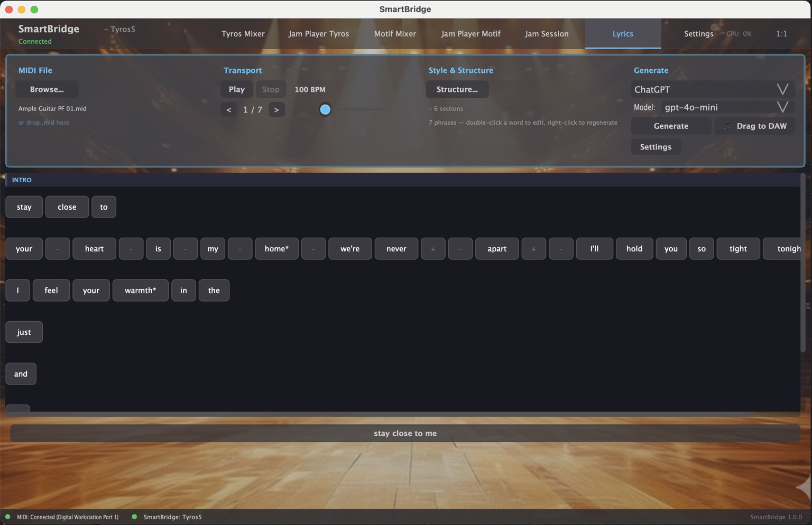Open the Jam Session tab
This screenshot has height=525, width=812.
pos(547,33)
